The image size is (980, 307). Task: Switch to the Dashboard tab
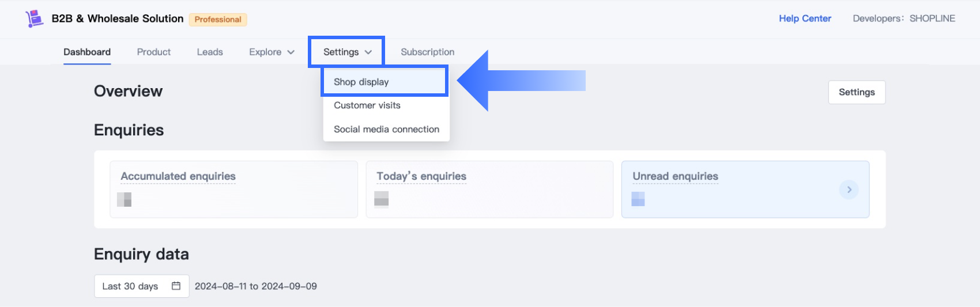point(87,52)
